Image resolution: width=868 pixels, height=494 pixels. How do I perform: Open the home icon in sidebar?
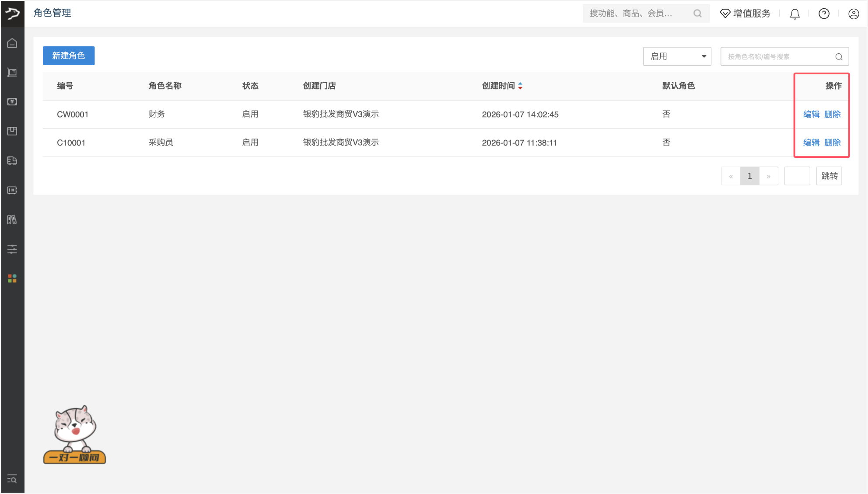click(12, 43)
